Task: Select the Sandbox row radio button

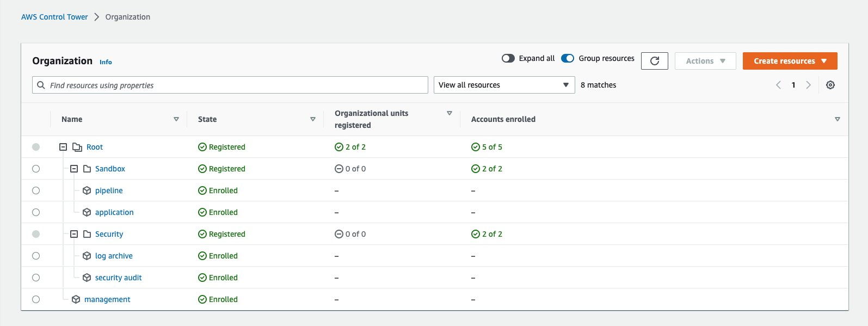Action: click(36, 169)
